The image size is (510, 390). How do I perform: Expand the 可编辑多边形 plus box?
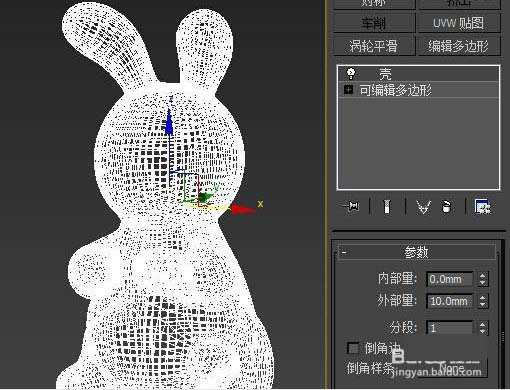pyautogui.click(x=348, y=90)
